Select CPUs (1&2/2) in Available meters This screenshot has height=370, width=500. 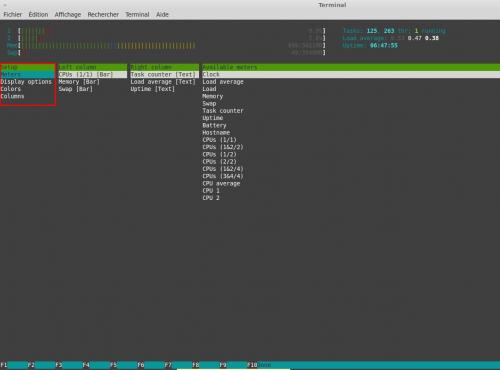click(x=223, y=147)
